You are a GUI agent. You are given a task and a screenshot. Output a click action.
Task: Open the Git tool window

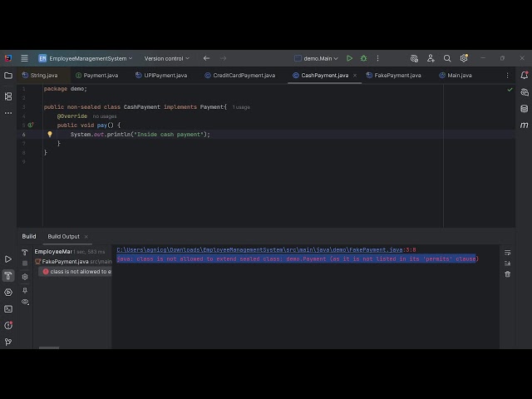[x=8, y=342]
